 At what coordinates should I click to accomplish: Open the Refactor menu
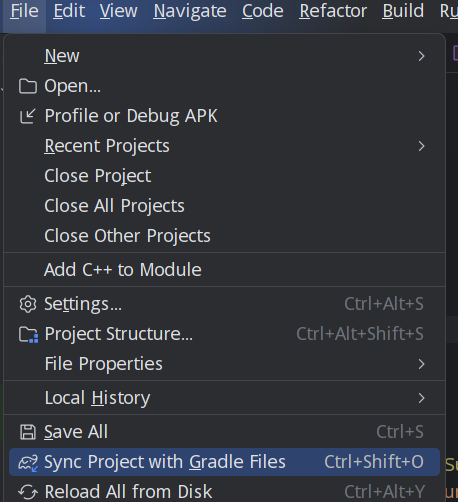pyautogui.click(x=333, y=11)
